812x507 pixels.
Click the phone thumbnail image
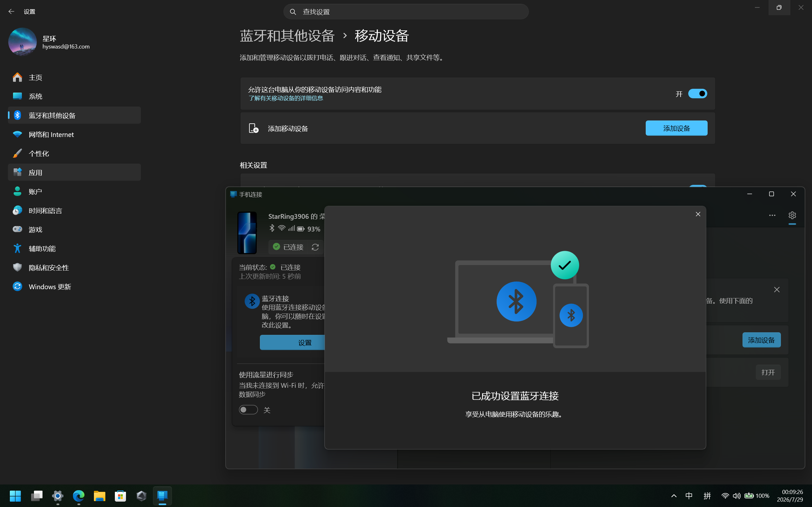247,232
